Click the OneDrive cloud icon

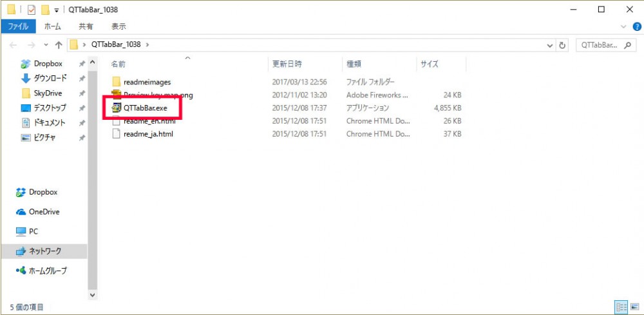[21, 212]
